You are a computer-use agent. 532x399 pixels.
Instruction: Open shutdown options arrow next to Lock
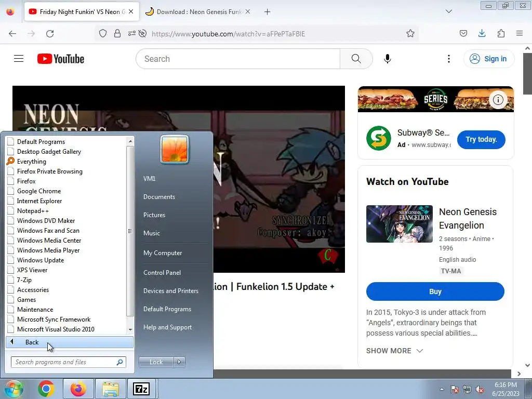click(x=179, y=362)
